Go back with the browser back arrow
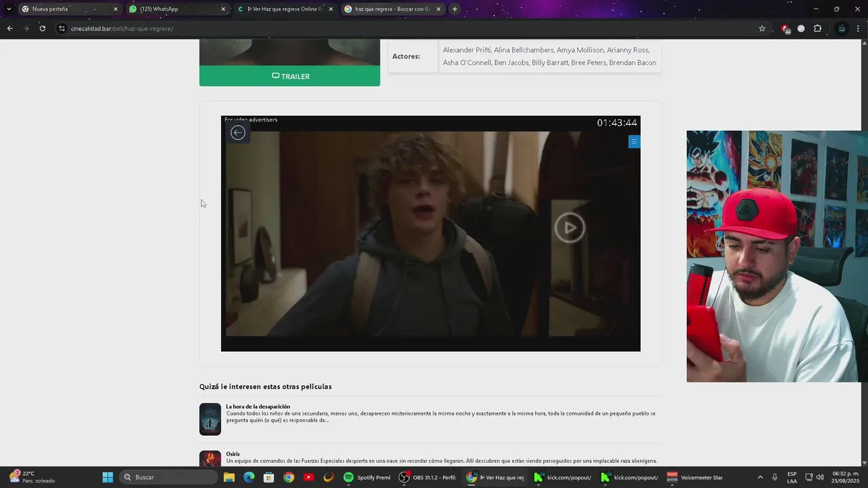 (9, 28)
